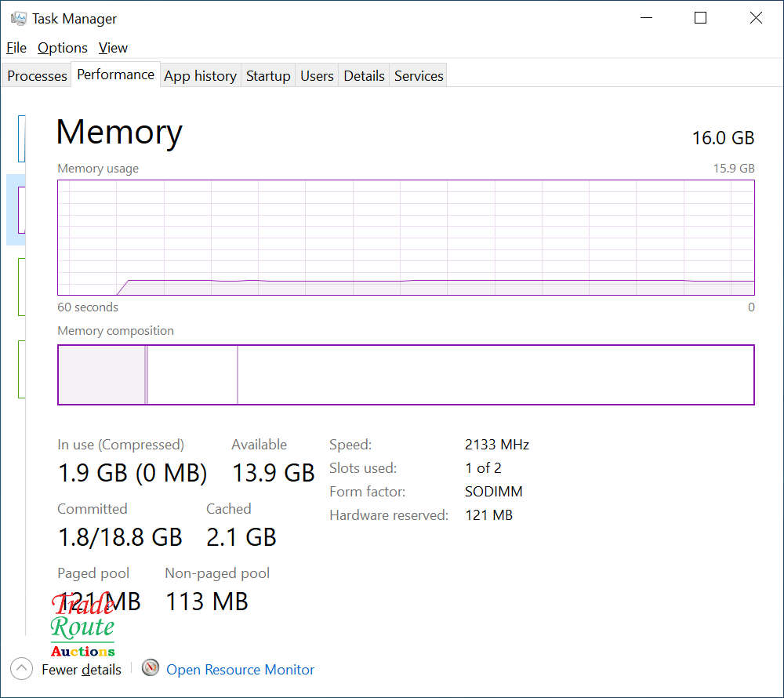Collapse view with Fewer details arrow icon
Screen dimensions: 784x698
pos(21,668)
